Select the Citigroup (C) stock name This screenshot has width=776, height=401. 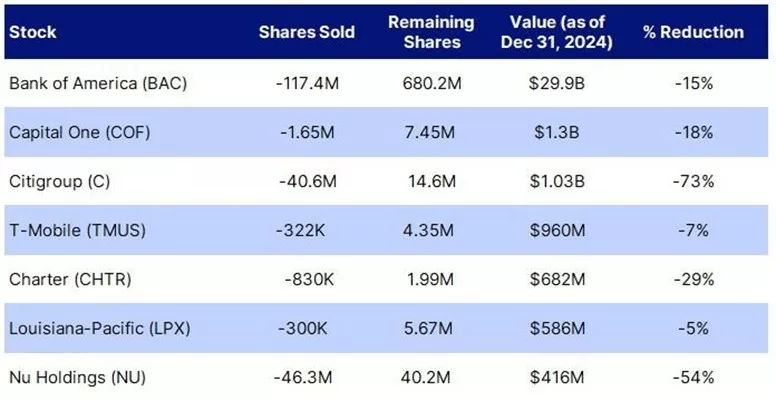point(59,181)
